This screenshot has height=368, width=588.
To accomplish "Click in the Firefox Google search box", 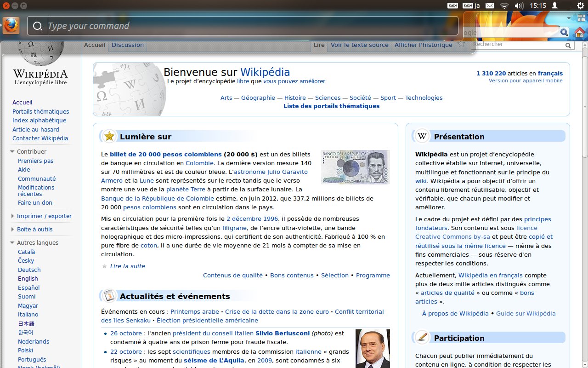I will [x=515, y=32].
